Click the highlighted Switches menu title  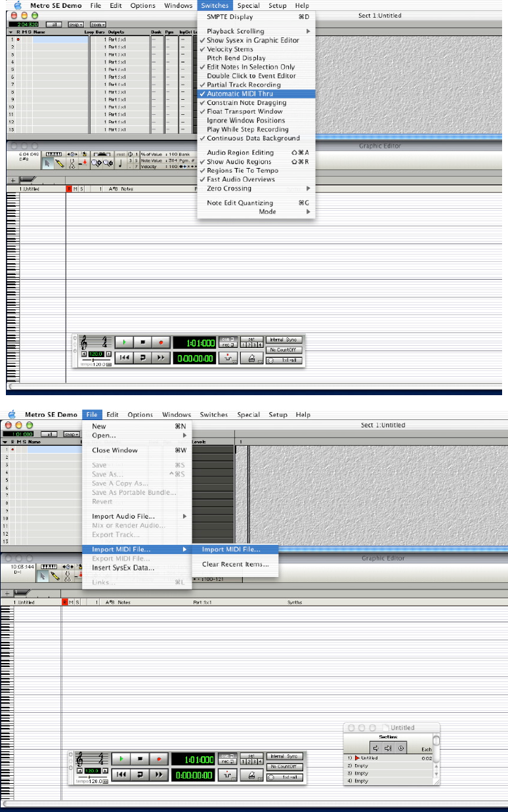(214, 5)
